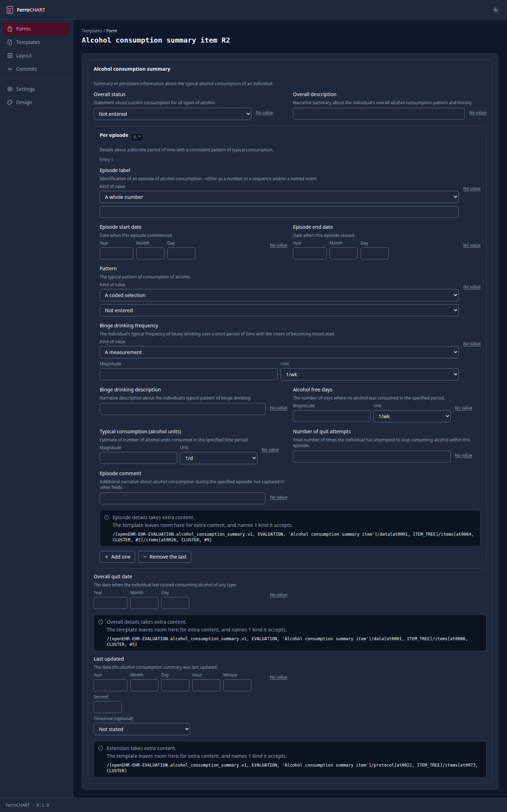This screenshot has height=812, width=507.
Task: Click the Templates sidebar icon
Action: pyautogui.click(x=10, y=42)
